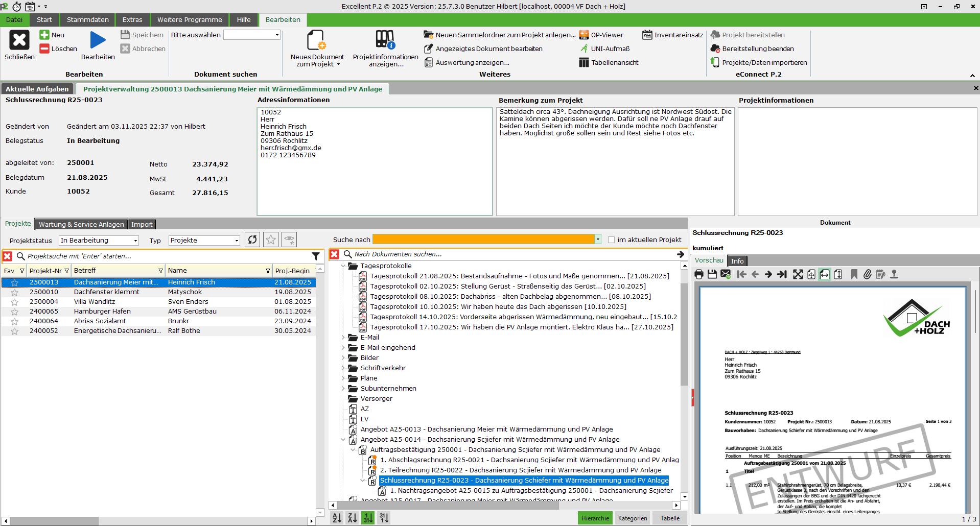
Task: Click the refresh project list icon
Action: (x=252, y=240)
